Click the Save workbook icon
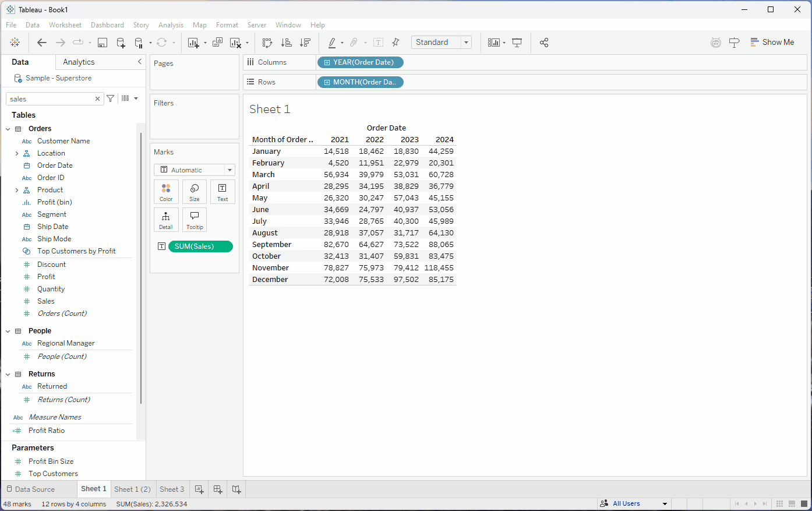This screenshot has width=812, height=511. coord(103,43)
